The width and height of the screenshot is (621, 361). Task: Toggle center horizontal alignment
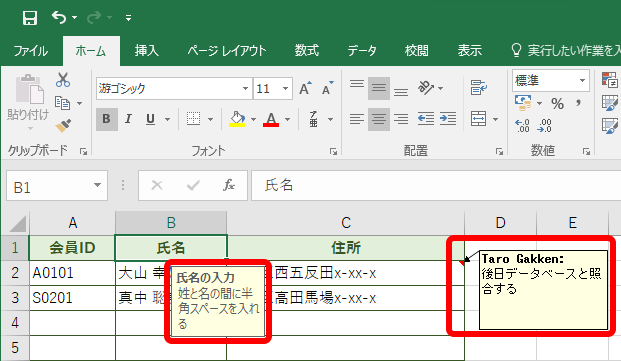379,119
